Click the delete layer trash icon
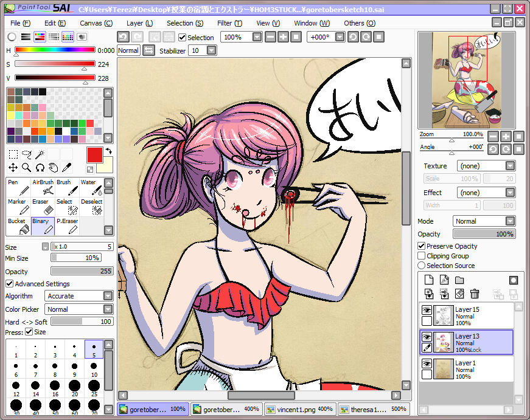This screenshot has width=530, height=420. pos(475,294)
